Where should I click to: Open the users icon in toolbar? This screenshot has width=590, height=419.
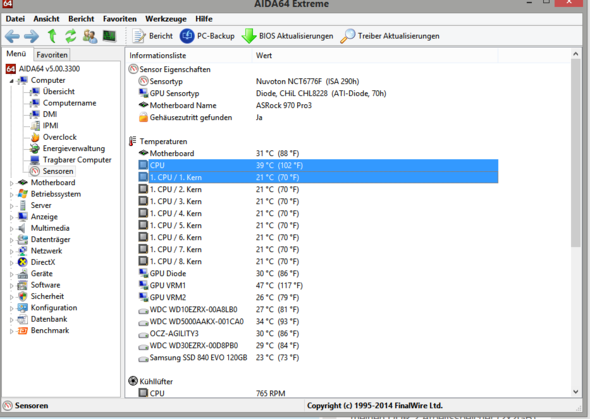(x=90, y=36)
